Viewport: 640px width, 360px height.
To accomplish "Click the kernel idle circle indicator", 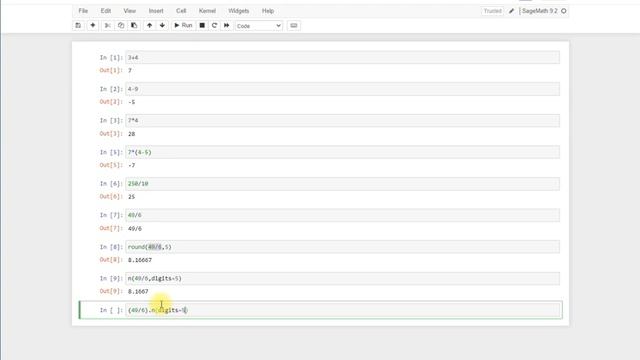I will click(x=564, y=11).
